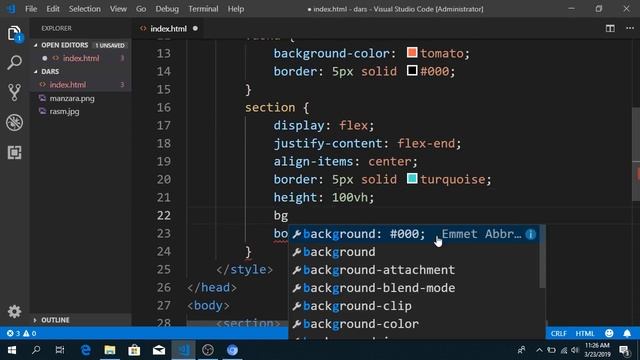This screenshot has height=360, width=640.
Task: Click the editor vertical scrollbar
Action: click(x=636, y=154)
